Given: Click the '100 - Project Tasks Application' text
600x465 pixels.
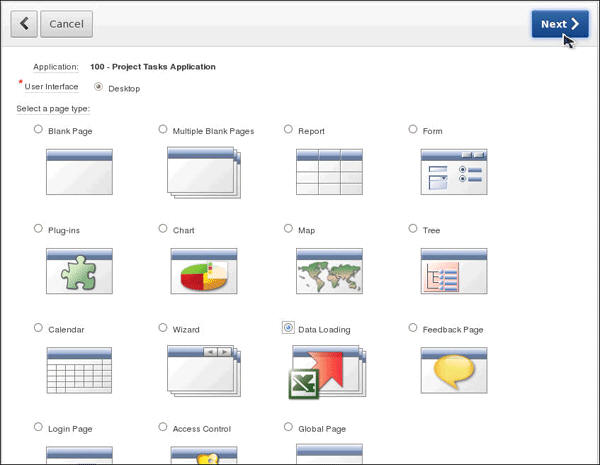Looking at the screenshot, I should coord(153,67).
